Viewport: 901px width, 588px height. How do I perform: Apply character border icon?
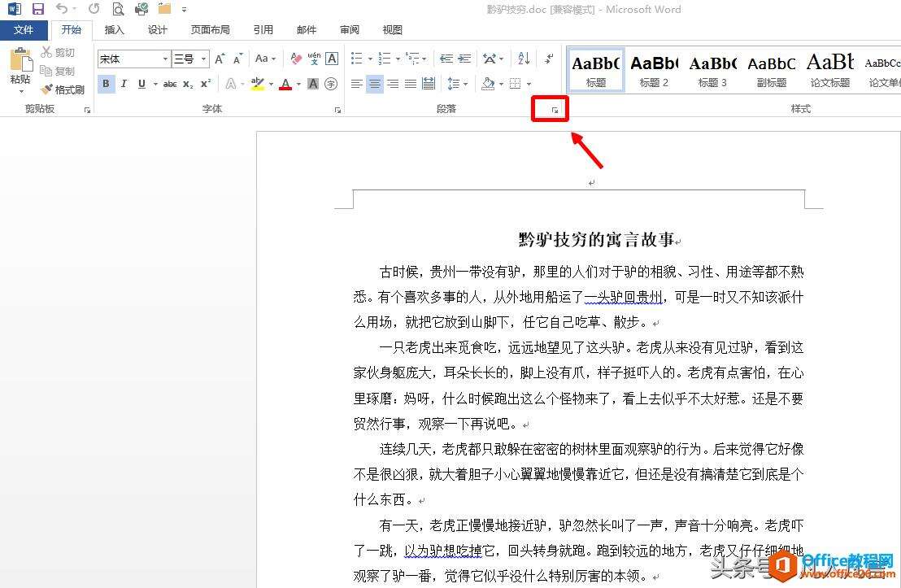332,59
